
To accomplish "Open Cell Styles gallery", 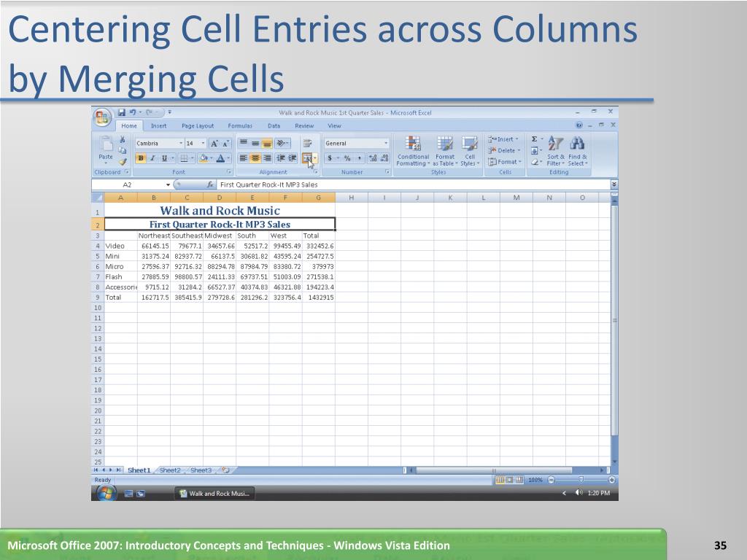I will click(x=470, y=151).
